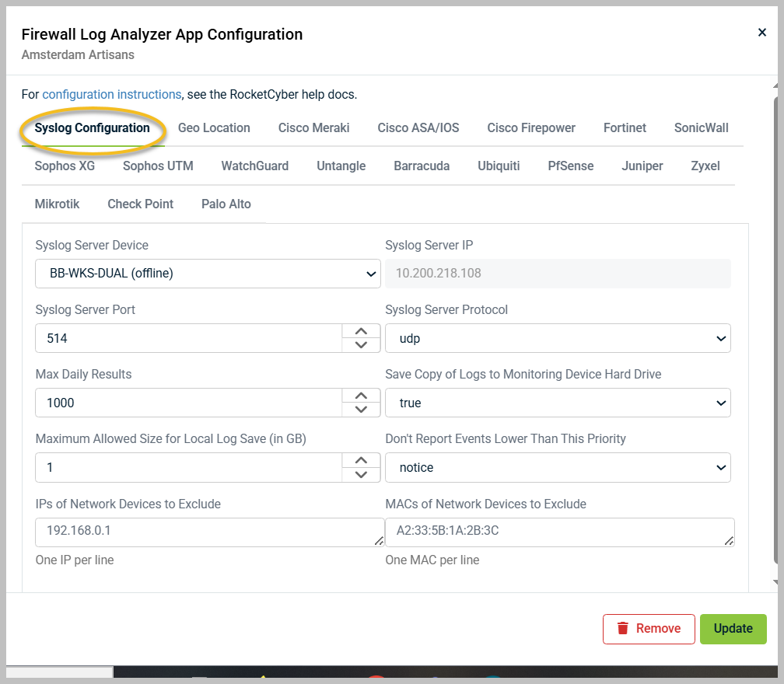Screen dimensions: 784x684
Task: Open the Sophos XG tab
Action: point(65,166)
